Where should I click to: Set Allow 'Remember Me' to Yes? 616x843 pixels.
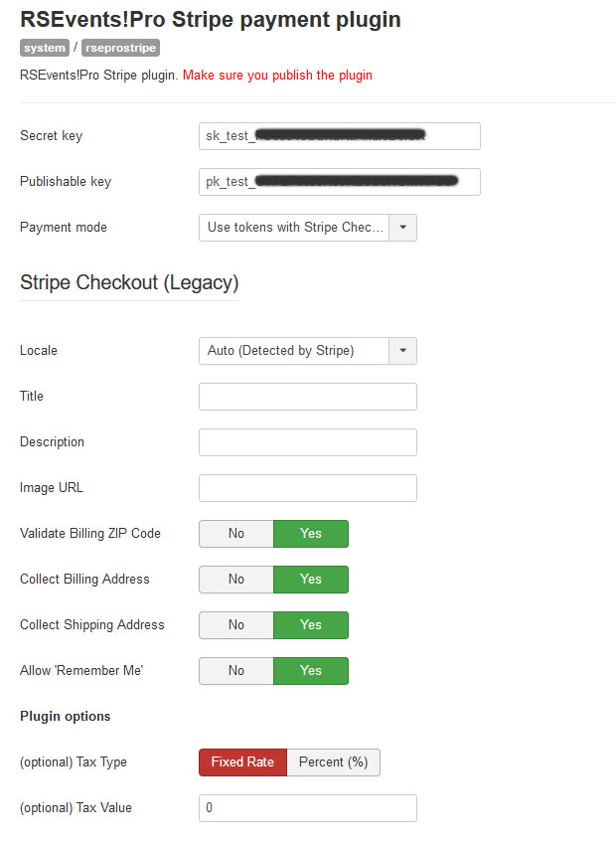coord(311,671)
